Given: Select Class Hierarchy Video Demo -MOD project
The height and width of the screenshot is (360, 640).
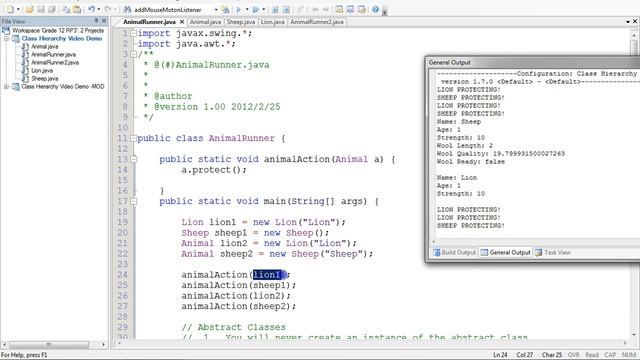Looking at the screenshot, I should pos(63,87).
